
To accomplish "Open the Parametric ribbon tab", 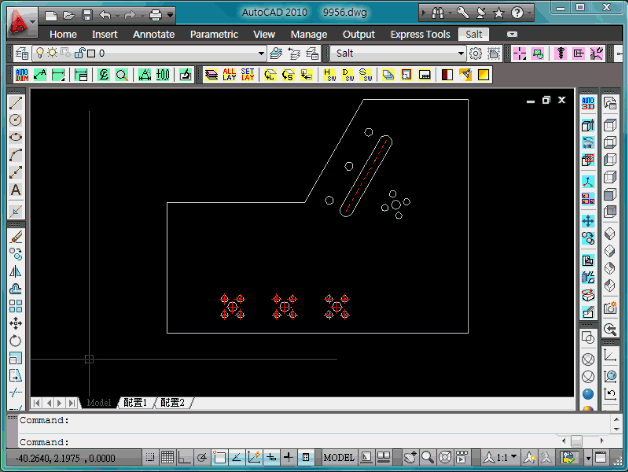I will (x=214, y=34).
